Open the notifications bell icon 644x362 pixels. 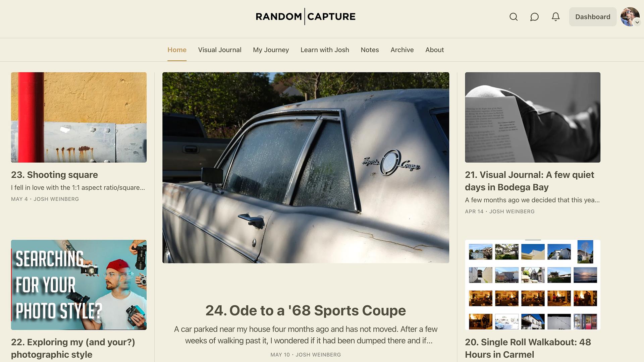[556, 17]
